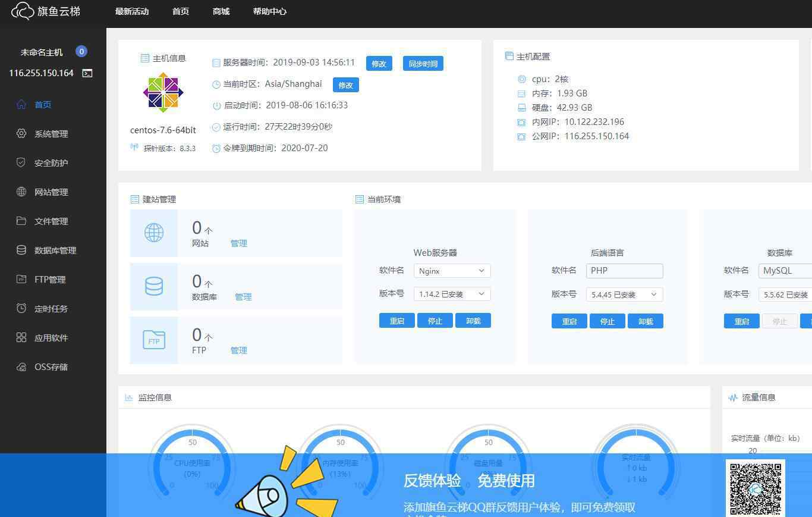
Task: Go to 安全防护 in the sidebar
Action: pyautogui.click(x=51, y=163)
